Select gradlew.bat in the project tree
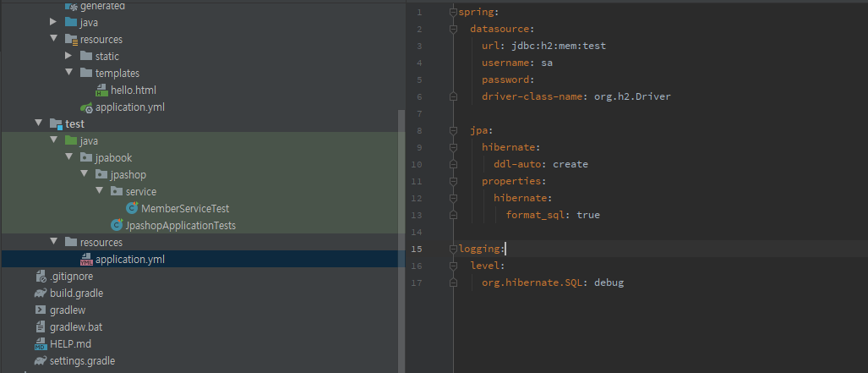868x373 pixels. tap(76, 327)
